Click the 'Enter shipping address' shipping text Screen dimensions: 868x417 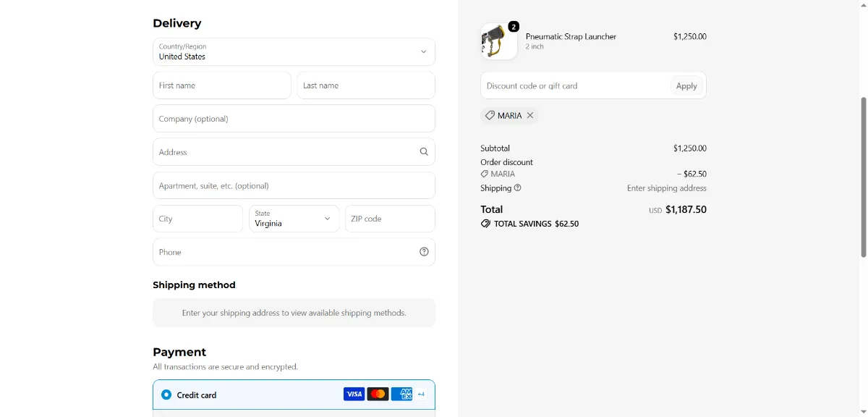click(x=667, y=188)
